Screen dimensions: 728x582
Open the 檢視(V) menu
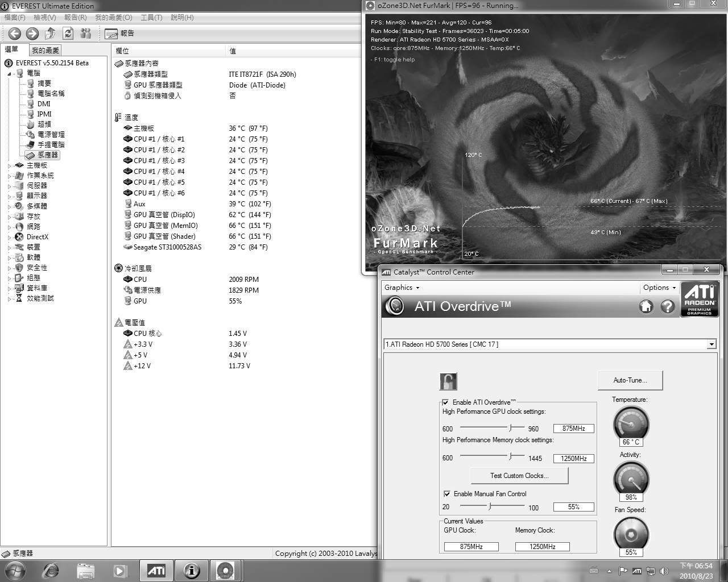(x=45, y=18)
